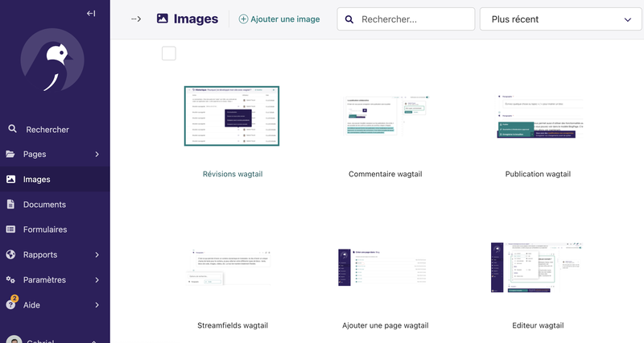Select the Publication wagtail thumbnail
The height and width of the screenshot is (343, 644).
coord(539,116)
